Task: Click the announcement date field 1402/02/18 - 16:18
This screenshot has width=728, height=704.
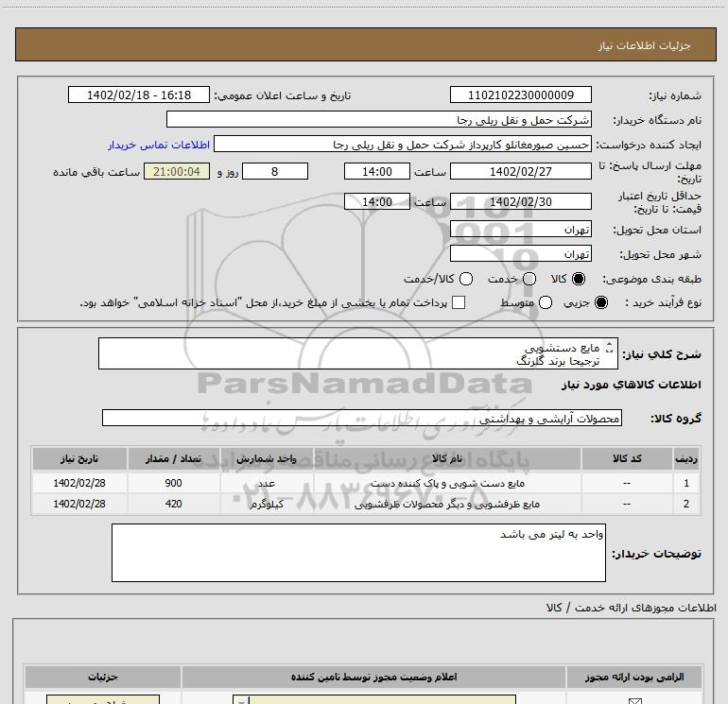Action: click(x=139, y=95)
